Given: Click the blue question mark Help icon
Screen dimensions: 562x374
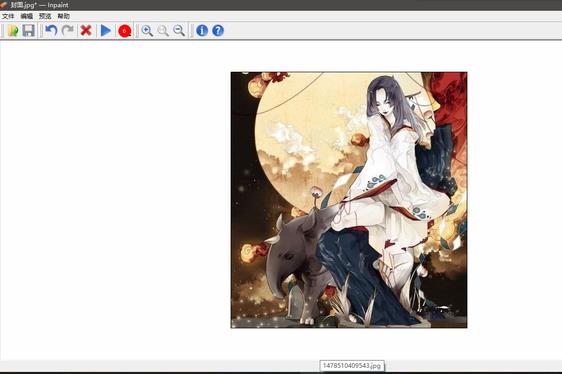Looking at the screenshot, I should (218, 31).
